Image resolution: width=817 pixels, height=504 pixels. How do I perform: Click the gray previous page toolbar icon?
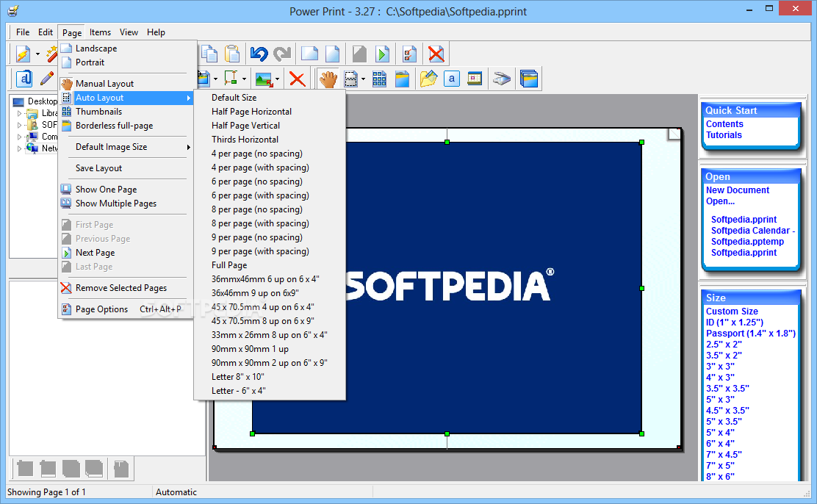(359, 54)
